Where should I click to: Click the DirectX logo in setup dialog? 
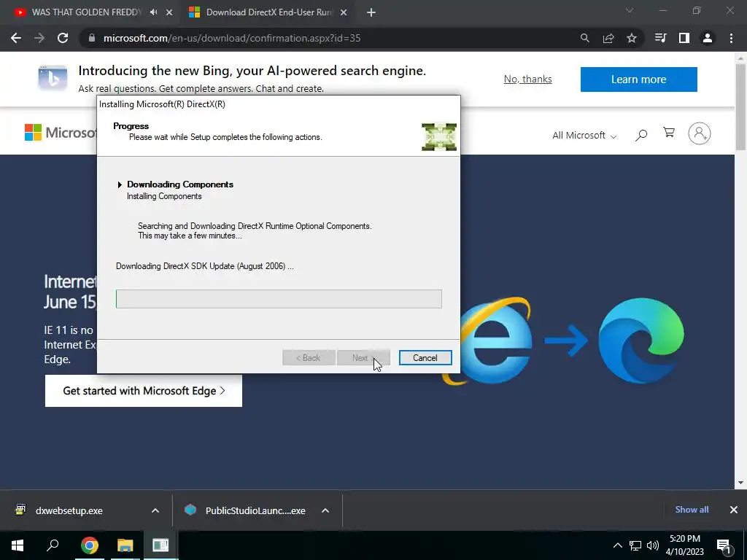pos(439,136)
